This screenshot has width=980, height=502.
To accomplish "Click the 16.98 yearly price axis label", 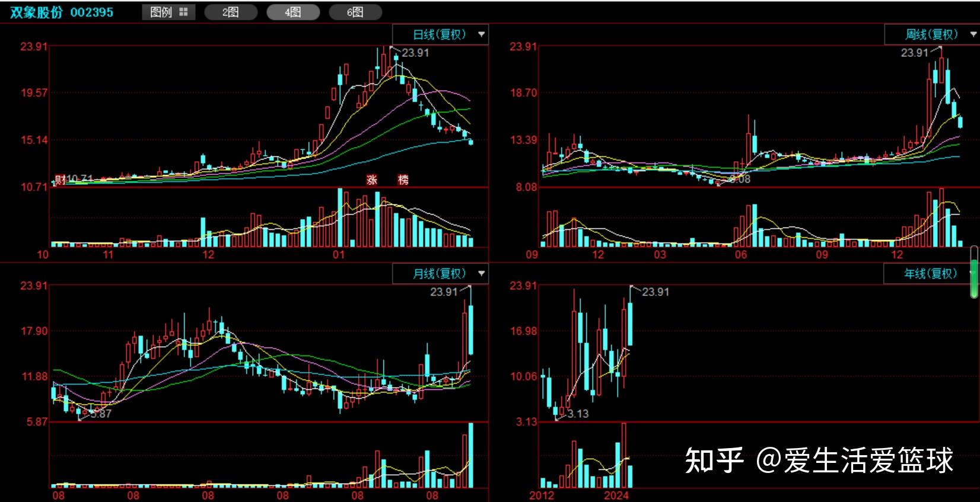I will (x=524, y=331).
